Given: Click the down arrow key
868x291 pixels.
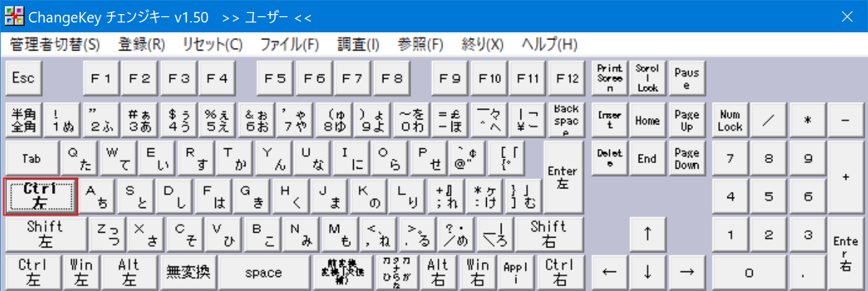Looking at the screenshot, I should 647,272.
